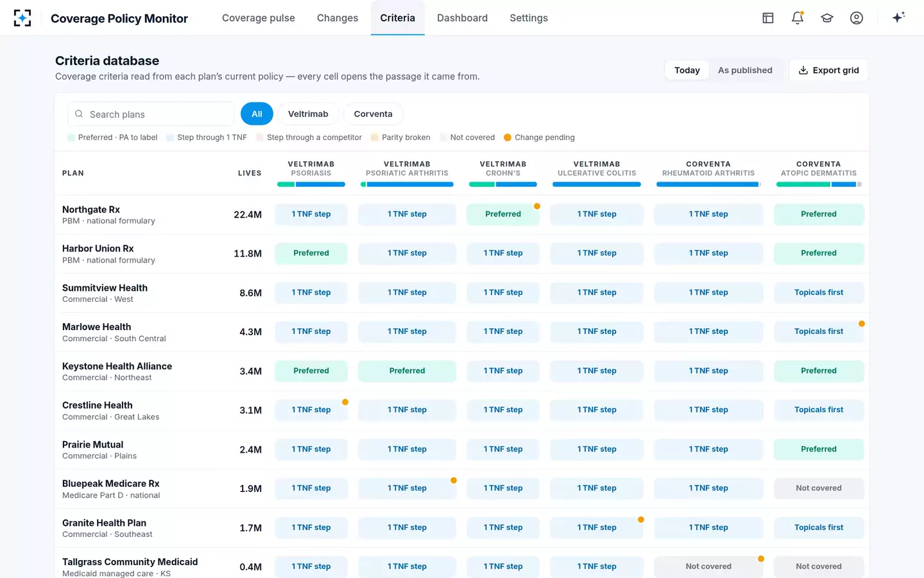This screenshot has width=924, height=578.
Task: Select the All drug filter chip
Action: tap(257, 114)
